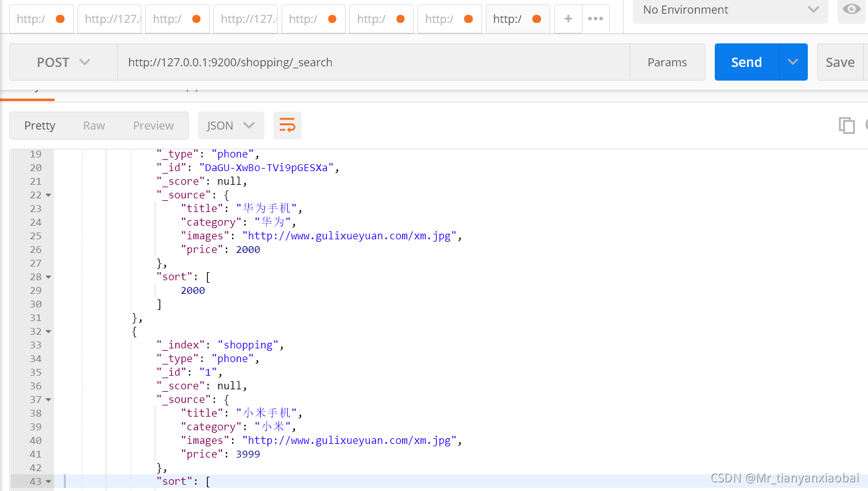Click the request URL input field
Viewport: 868px width, 491px height.
pyautogui.click(x=374, y=62)
